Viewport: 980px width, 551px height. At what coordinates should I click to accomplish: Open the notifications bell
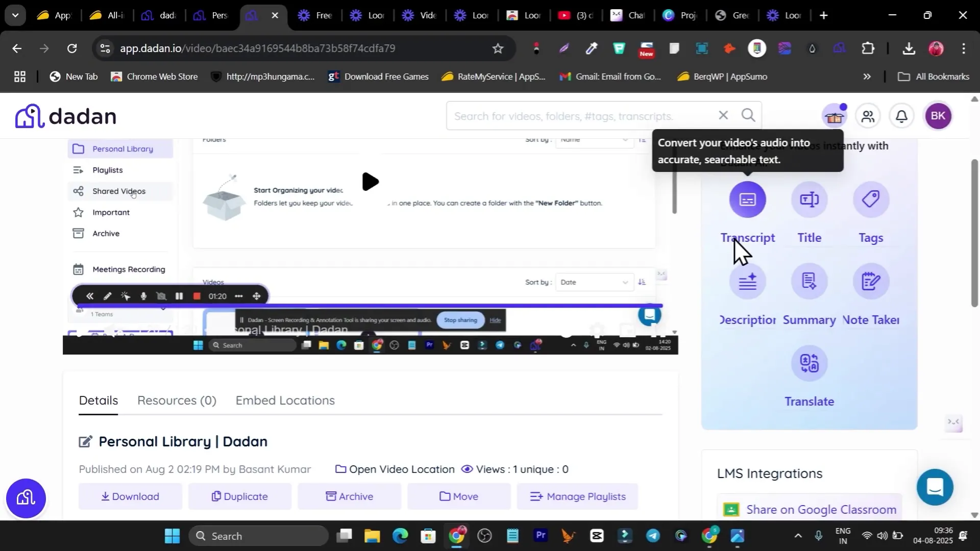[x=901, y=116]
